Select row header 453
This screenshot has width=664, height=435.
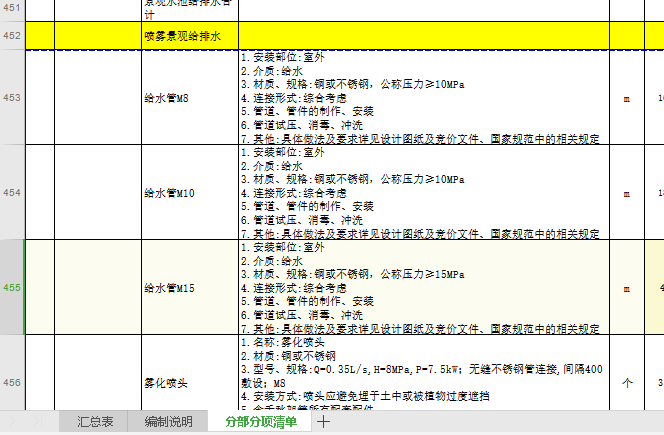click(x=12, y=97)
